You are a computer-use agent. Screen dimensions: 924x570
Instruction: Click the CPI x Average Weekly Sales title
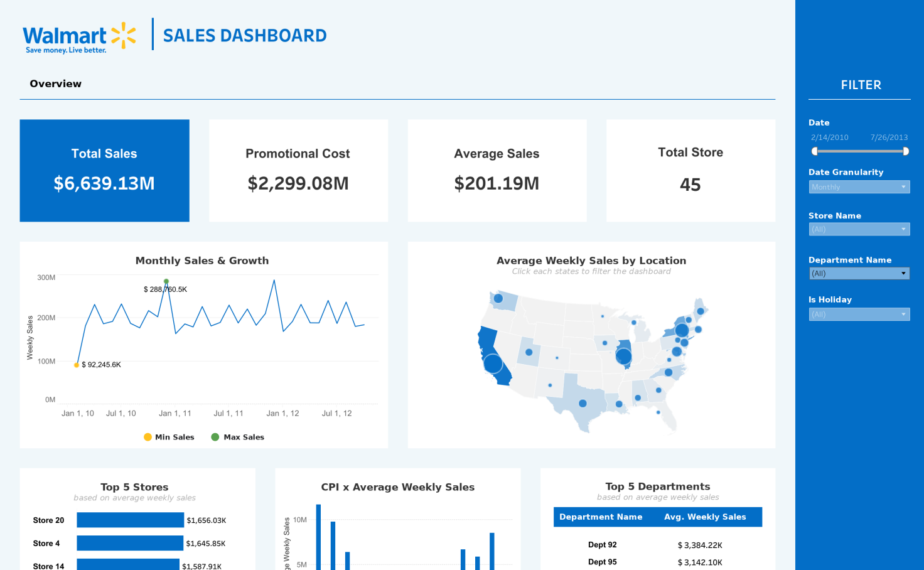(x=398, y=487)
